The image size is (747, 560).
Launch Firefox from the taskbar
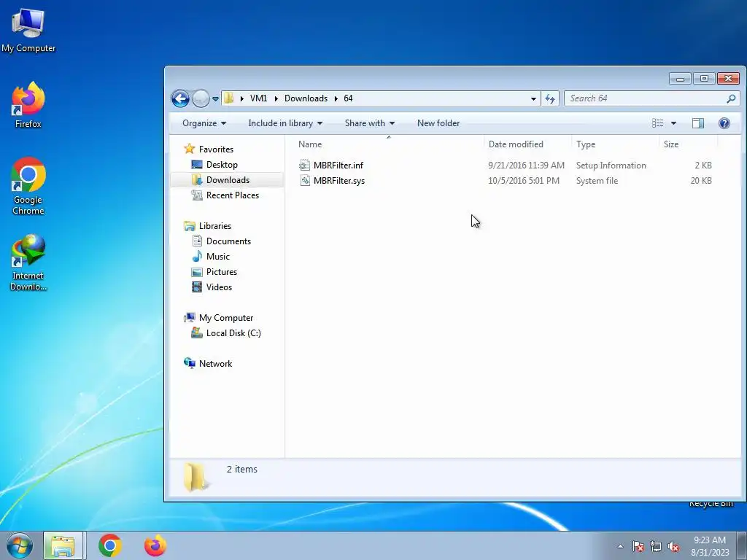tap(155, 545)
